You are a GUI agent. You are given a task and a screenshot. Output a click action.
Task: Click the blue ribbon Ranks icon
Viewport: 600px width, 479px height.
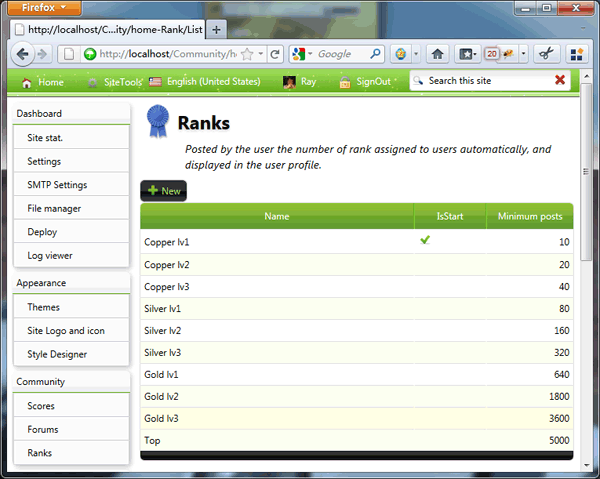(x=158, y=121)
